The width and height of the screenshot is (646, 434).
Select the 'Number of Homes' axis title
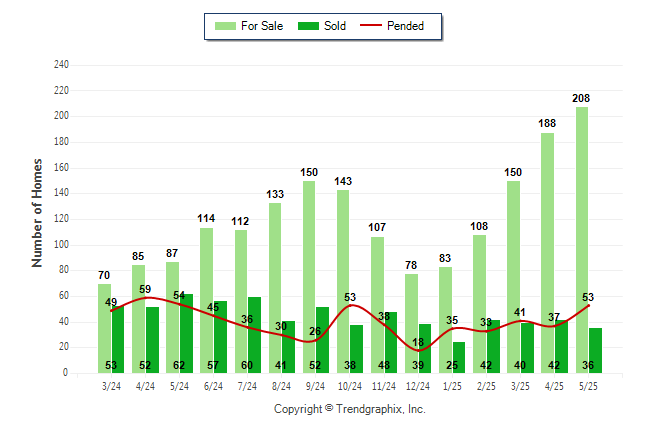click(x=37, y=213)
